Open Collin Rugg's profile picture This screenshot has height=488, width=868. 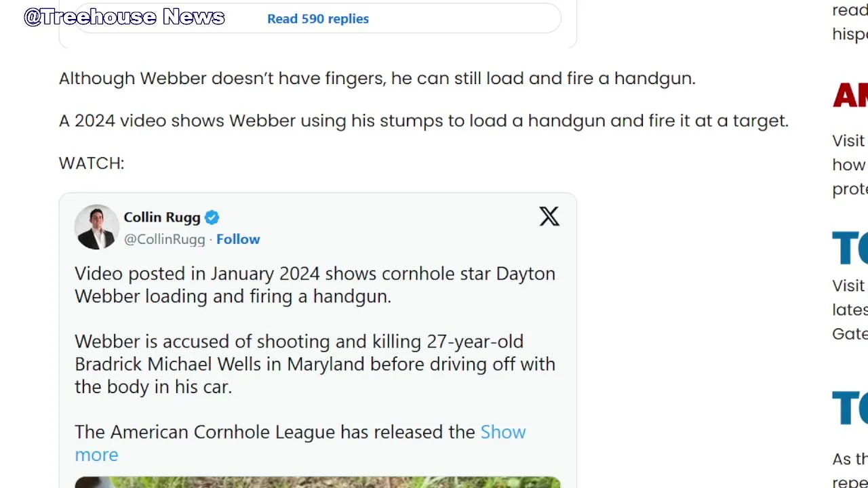point(96,227)
